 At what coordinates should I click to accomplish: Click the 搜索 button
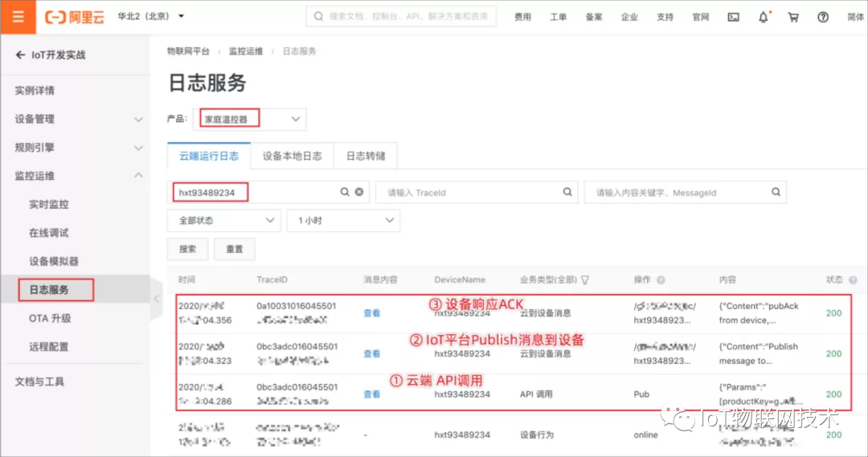187,249
